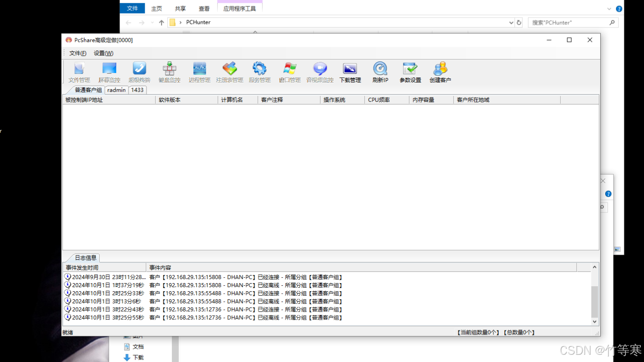Switch to the radmin group tab
Screen dimensions: 644x362
click(x=116, y=90)
